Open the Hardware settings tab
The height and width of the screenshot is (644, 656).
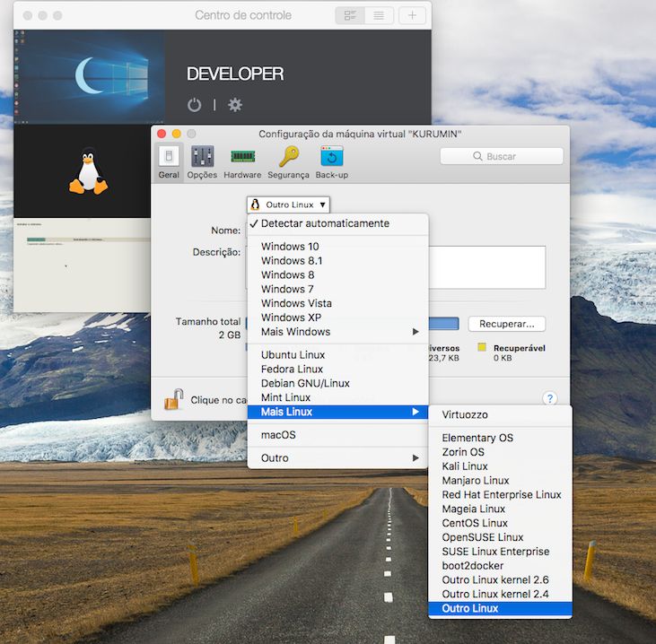click(x=242, y=162)
